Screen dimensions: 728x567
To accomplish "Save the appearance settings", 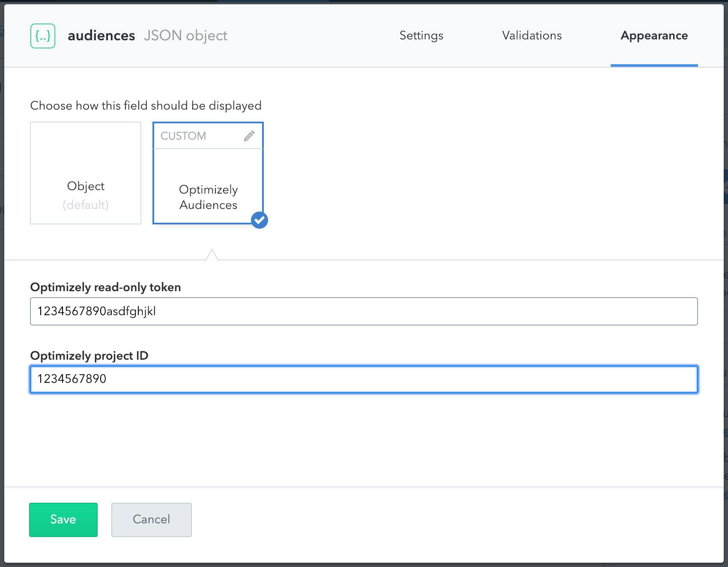I will [63, 519].
